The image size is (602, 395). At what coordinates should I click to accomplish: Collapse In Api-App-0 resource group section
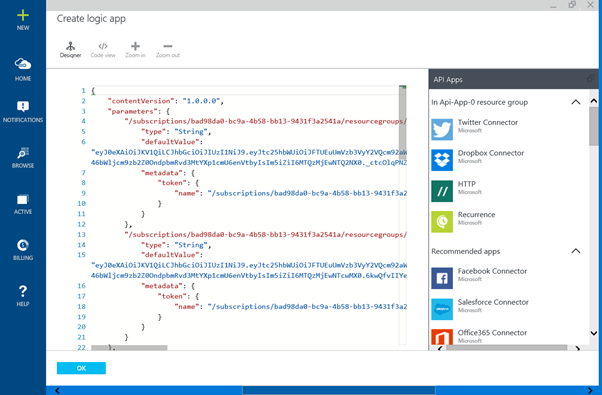pos(576,102)
